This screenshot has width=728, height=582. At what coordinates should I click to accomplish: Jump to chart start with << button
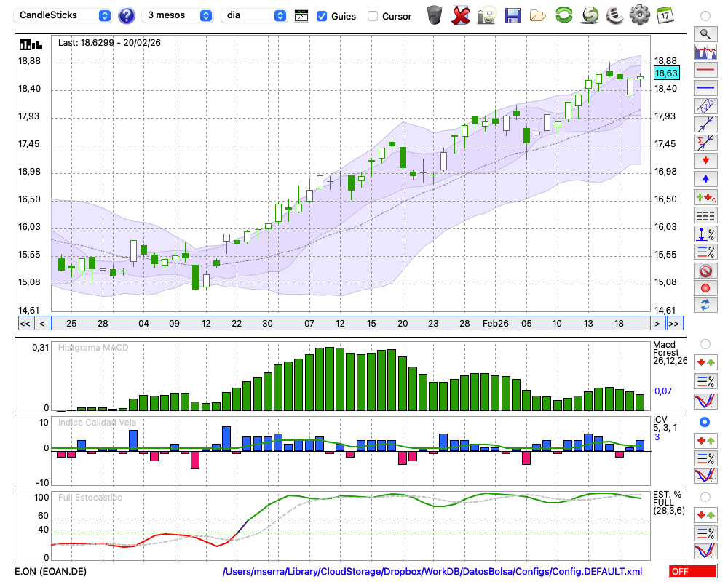click(25, 324)
